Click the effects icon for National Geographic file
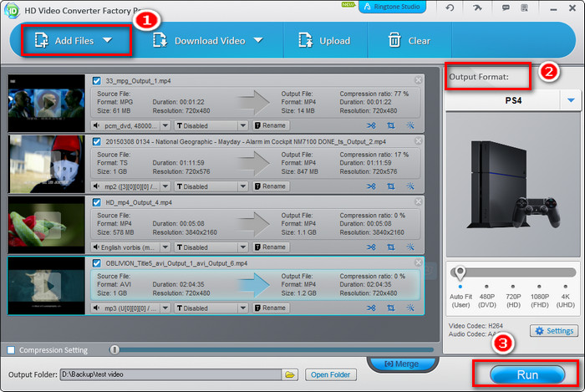The width and height of the screenshot is (585, 392). coord(410,186)
